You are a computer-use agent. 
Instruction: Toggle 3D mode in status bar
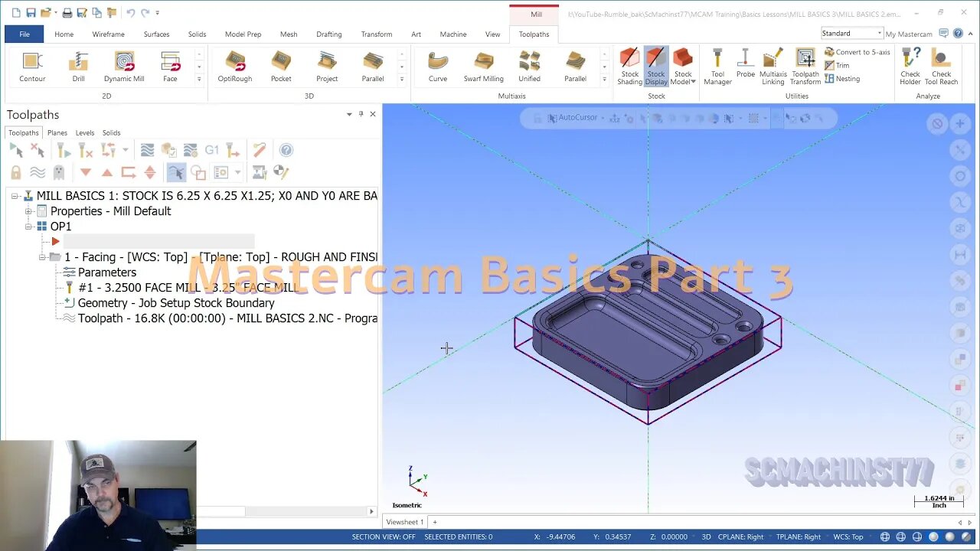pos(707,536)
